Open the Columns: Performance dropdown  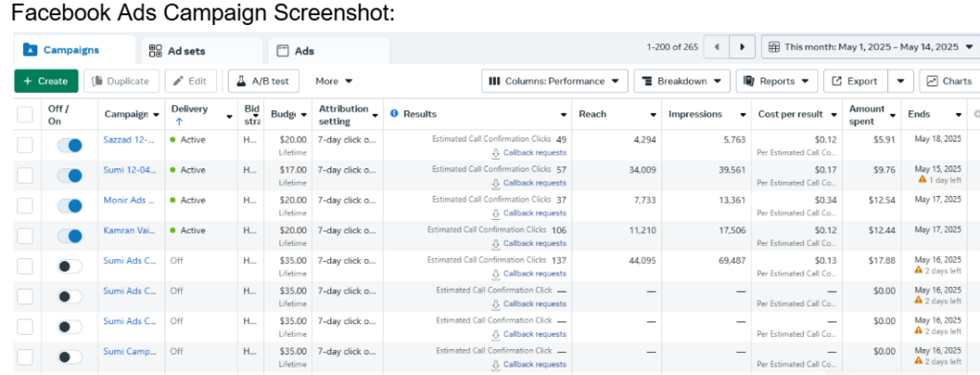(x=554, y=81)
